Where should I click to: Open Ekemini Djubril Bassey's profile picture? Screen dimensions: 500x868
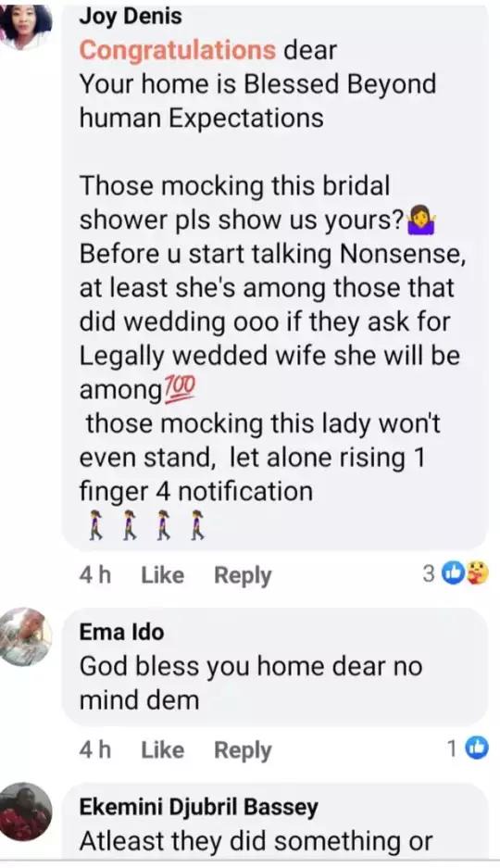26,811
